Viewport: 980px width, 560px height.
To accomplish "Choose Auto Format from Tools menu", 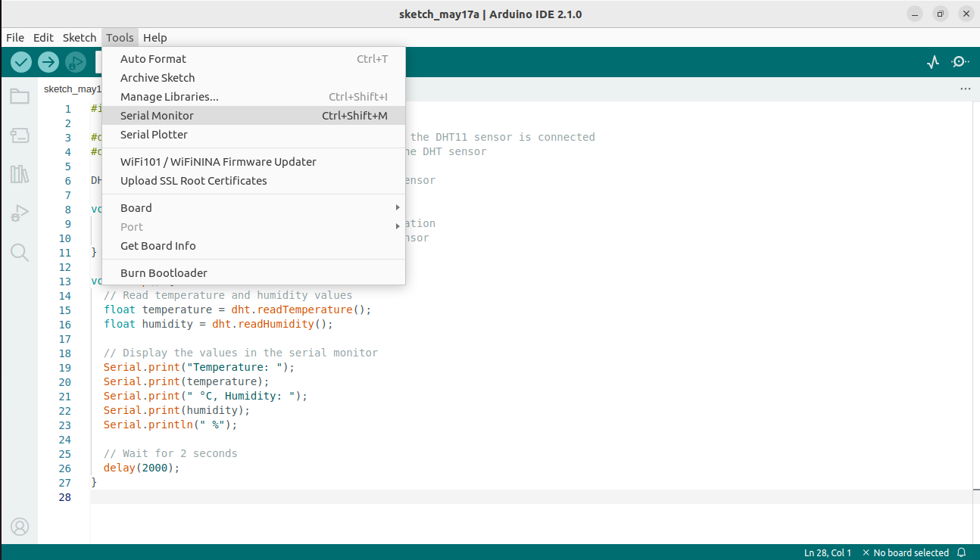I will (x=254, y=59).
